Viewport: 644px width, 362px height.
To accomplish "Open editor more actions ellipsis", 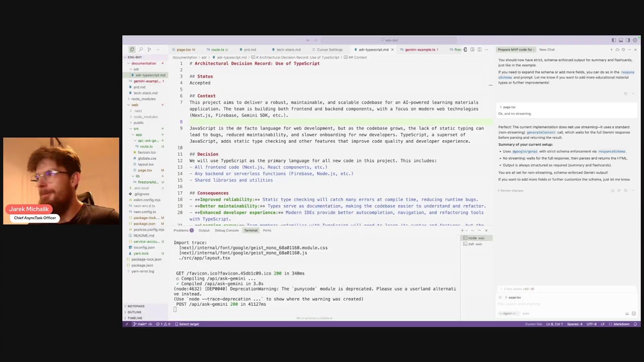I will pos(486,49).
